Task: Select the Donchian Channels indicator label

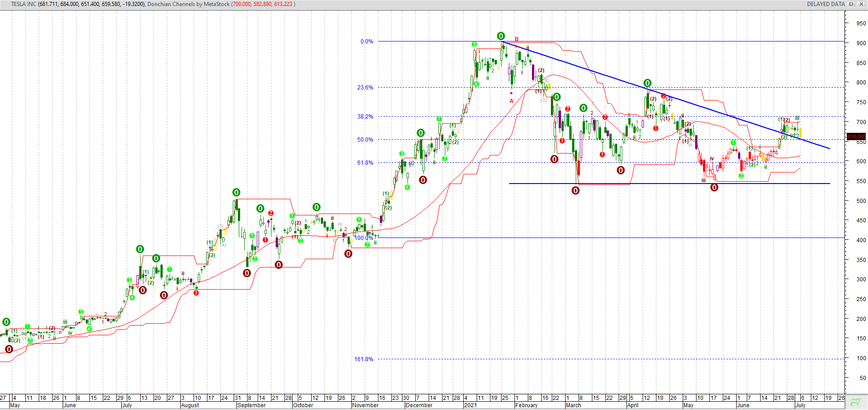Action: click(188, 4)
